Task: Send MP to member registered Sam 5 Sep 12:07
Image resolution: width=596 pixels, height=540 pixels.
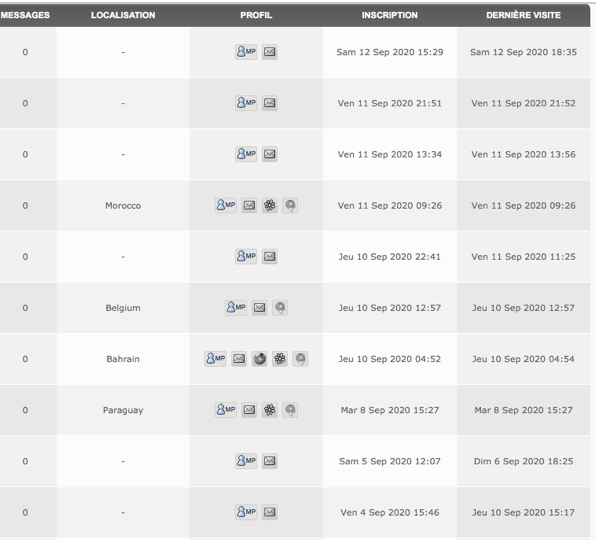Action: [246, 461]
